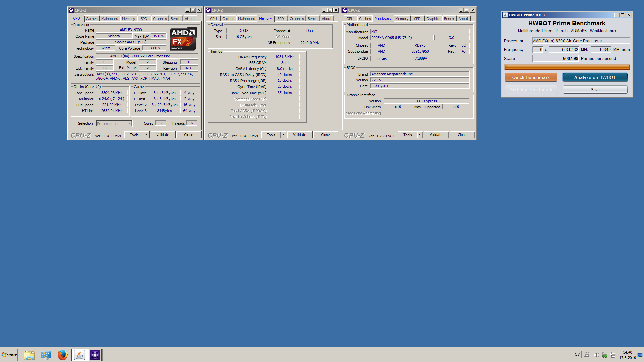Click the Core Voltage value 1.680 V
The height and width of the screenshot is (362, 644).
click(x=154, y=48)
